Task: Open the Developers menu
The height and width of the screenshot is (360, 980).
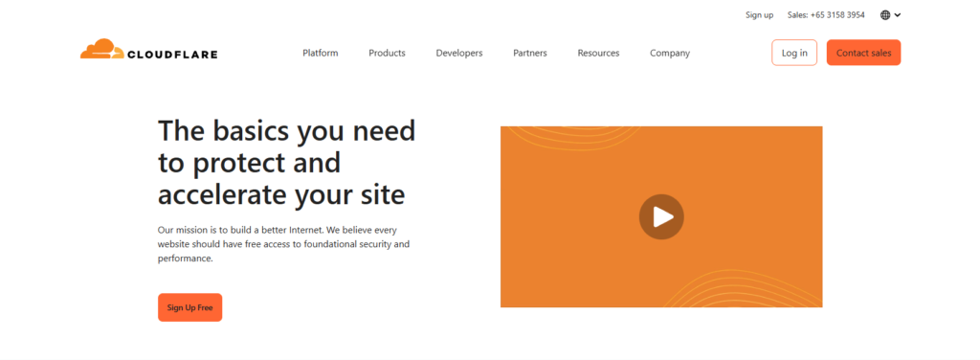Action: coord(459,53)
